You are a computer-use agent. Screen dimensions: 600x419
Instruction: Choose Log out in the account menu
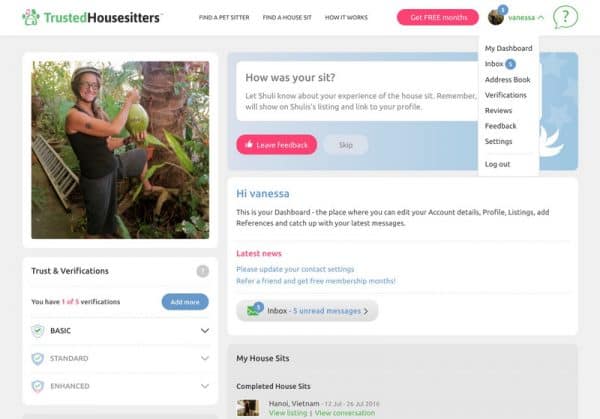click(x=497, y=164)
